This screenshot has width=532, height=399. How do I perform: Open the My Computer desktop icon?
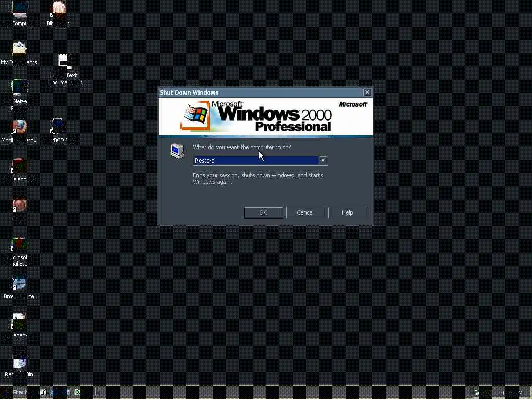point(19,14)
